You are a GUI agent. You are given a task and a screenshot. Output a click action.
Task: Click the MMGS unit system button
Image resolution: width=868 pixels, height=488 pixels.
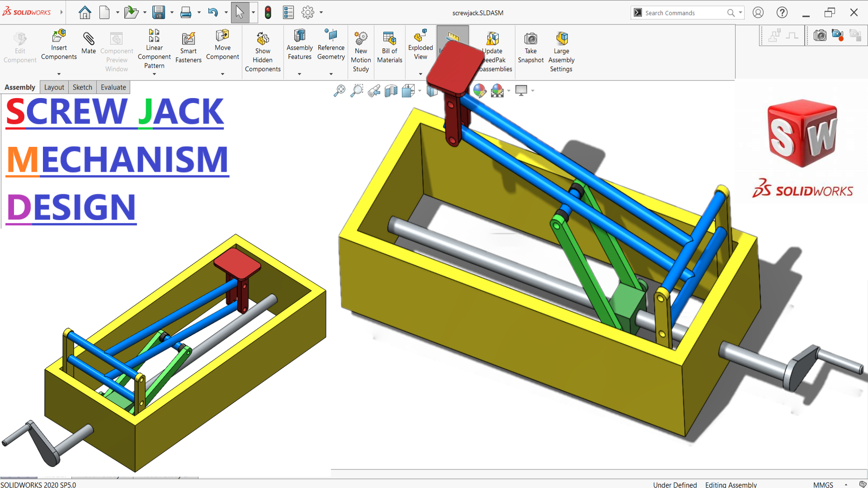pos(823,484)
